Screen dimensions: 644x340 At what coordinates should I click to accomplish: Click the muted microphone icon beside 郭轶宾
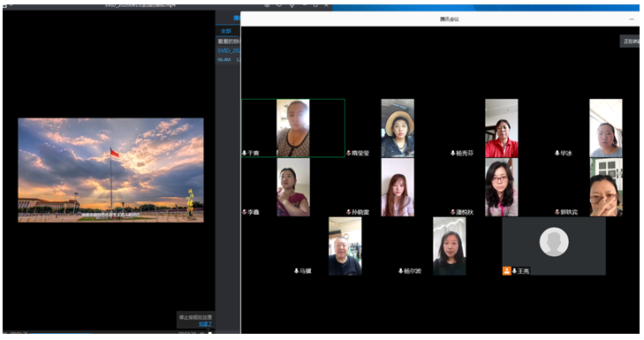point(557,212)
